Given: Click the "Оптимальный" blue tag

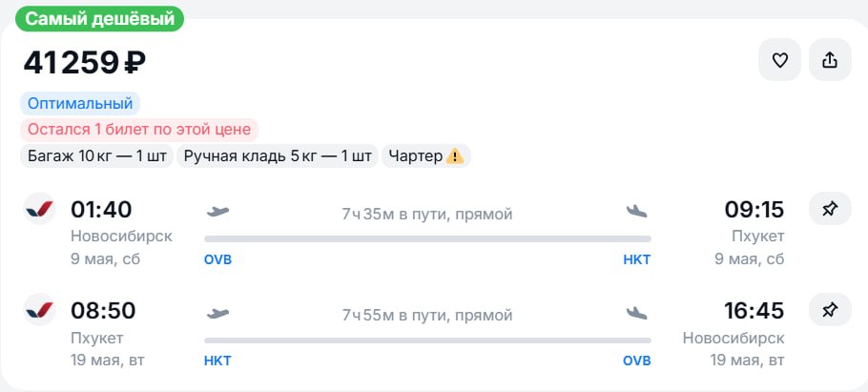Looking at the screenshot, I should [x=80, y=103].
